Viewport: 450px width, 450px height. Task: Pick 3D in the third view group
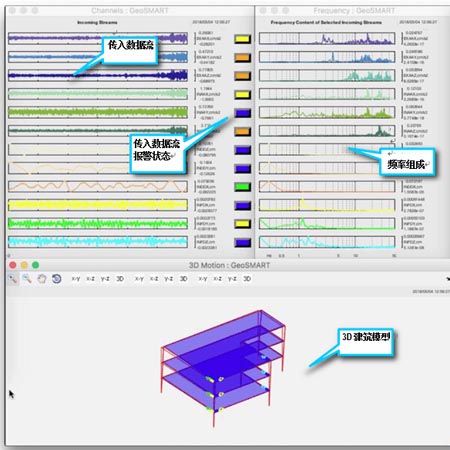point(247,279)
